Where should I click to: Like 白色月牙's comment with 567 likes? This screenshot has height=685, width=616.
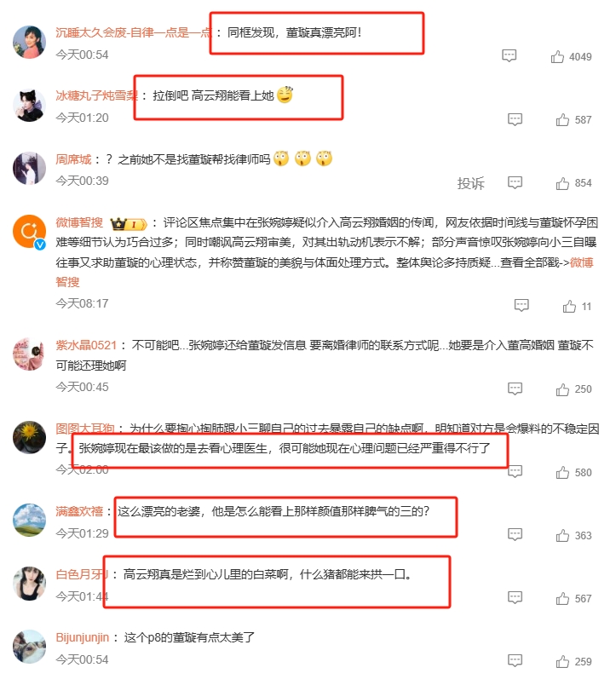pos(562,598)
